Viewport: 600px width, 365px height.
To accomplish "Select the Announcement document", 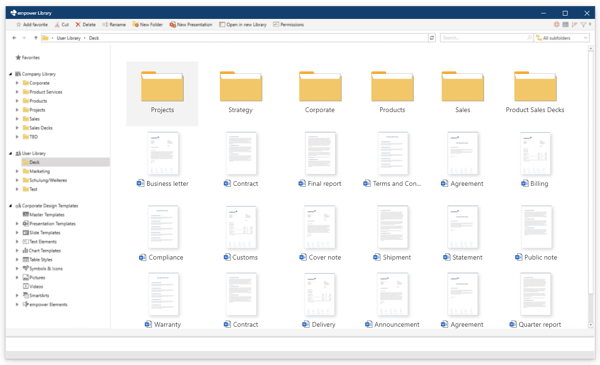I will click(392, 300).
